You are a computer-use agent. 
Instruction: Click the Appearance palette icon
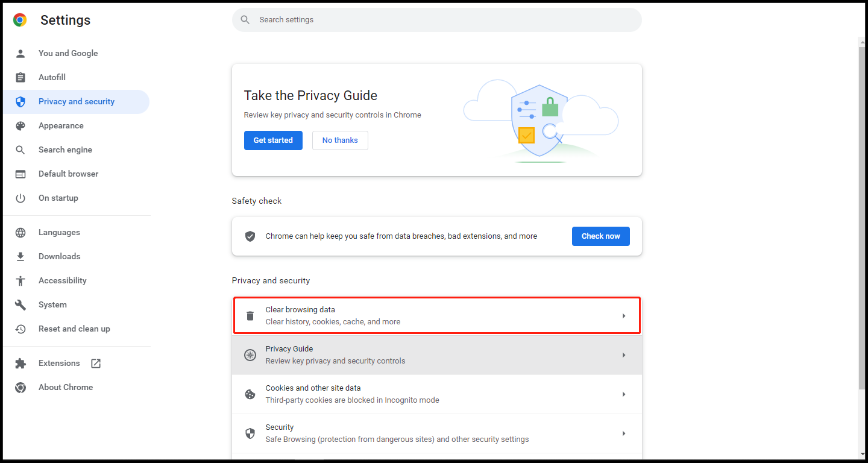click(20, 125)
